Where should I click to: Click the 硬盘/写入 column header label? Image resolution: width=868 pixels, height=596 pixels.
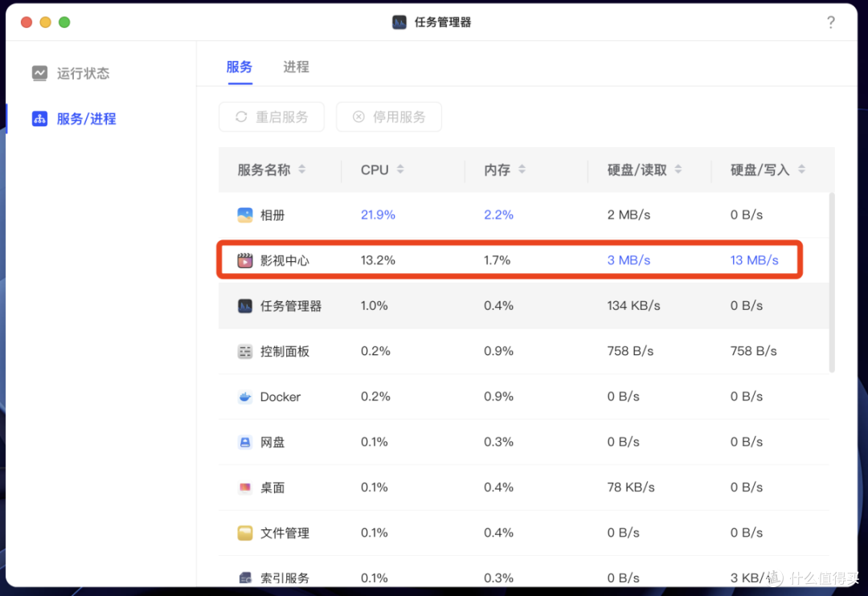click(x=760, y=170)
